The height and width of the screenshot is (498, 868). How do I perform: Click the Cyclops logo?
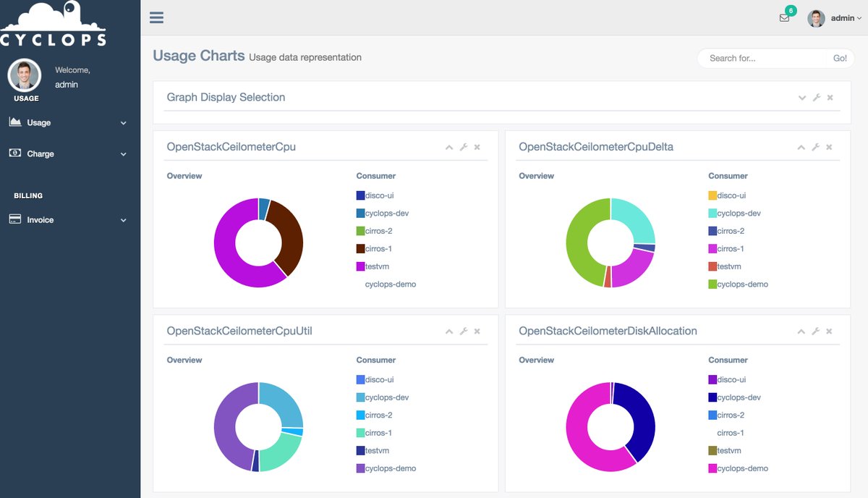[54, 25]
